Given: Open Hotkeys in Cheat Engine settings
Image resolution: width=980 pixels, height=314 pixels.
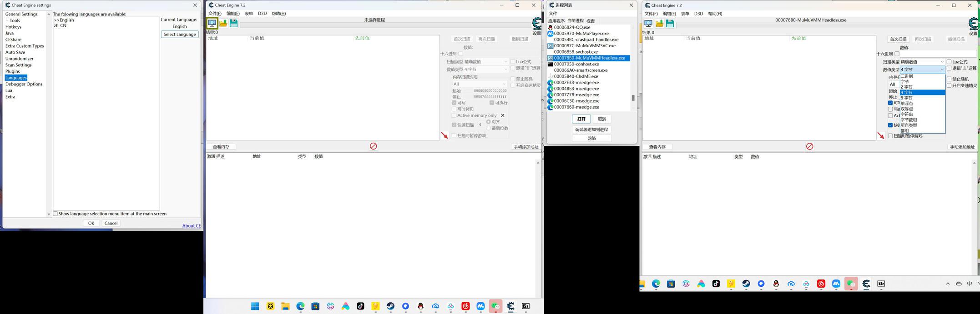Looking at the screenshot, I should click(13, 27).
